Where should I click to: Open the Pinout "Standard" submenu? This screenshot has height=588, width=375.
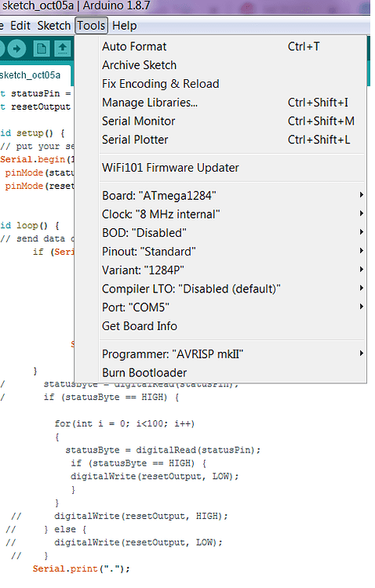(232, 251)
